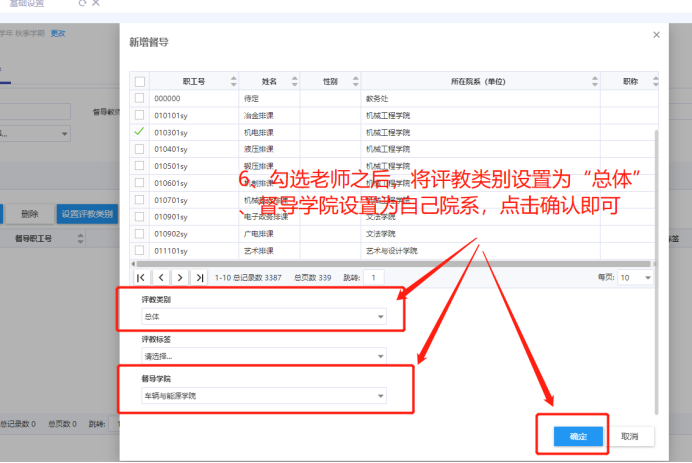The height and width of the screenshot is (463, 692).
Task: Close the 新增督导 dialog with X
Action: coord(656,35)
